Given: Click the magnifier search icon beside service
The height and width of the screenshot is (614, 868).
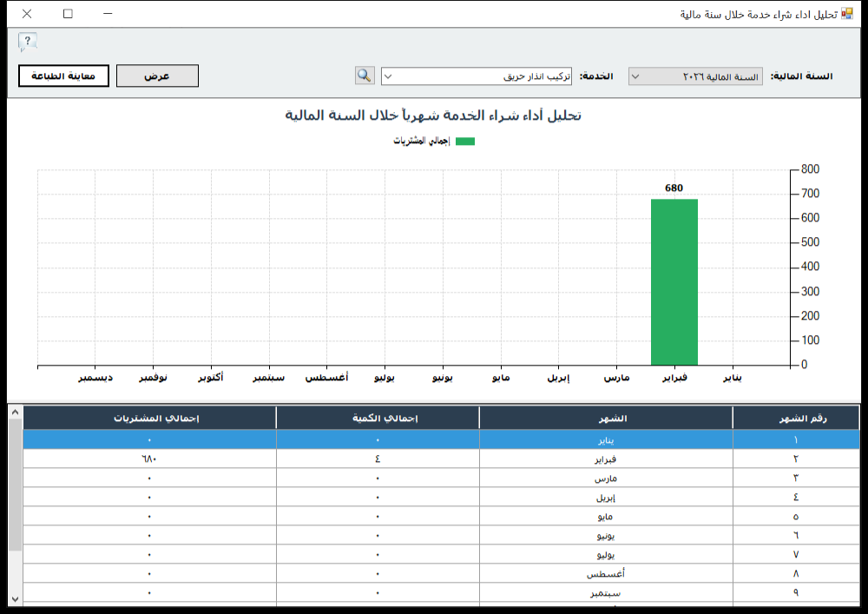Looking at the screenshot, I should pyautogui.click(x=365, y=76).
